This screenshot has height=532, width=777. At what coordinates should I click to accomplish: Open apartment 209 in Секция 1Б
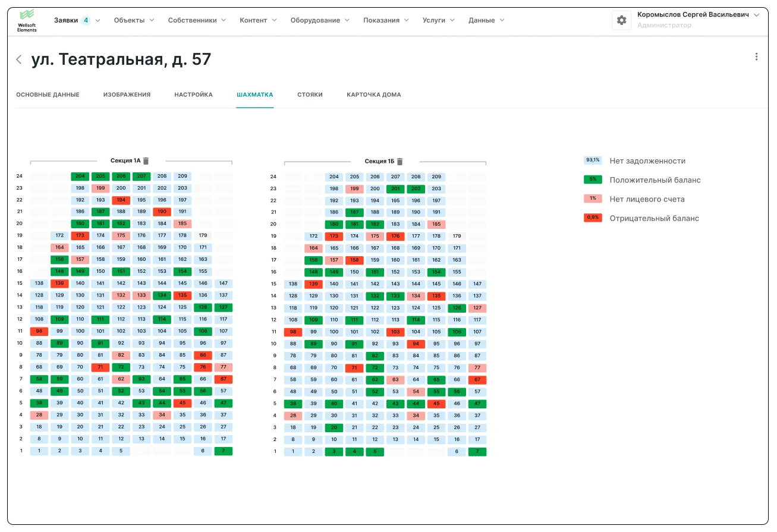[436, 177]
